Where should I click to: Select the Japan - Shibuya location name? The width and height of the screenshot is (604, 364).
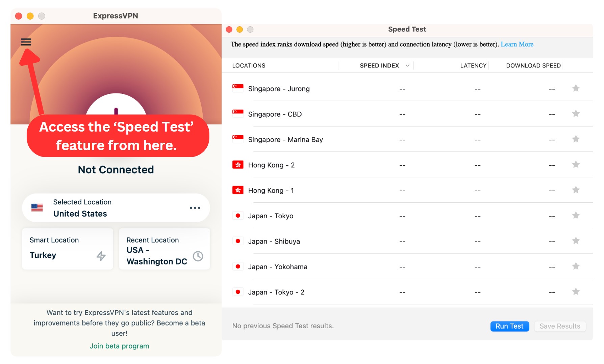274,241
